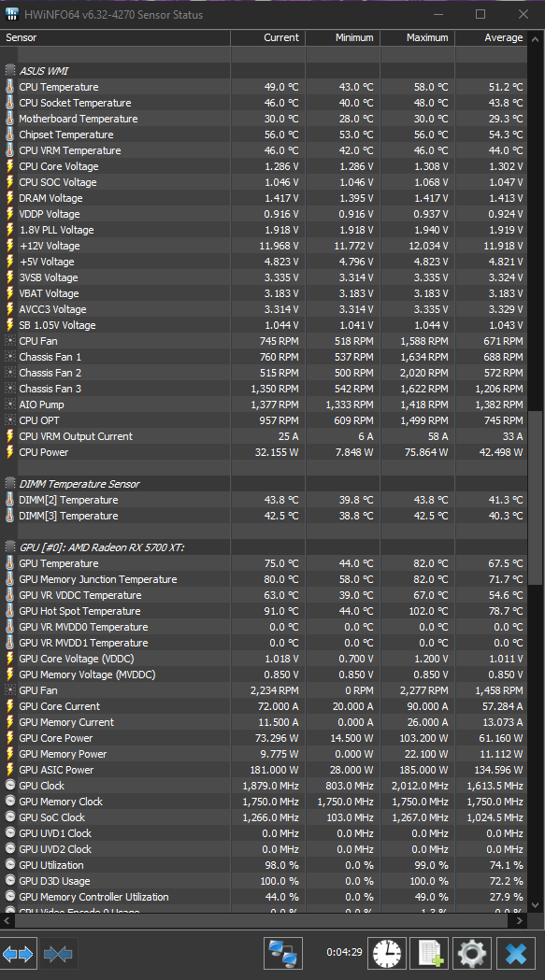Click the GPU Fan current value 2,234 RPM
The height and width of the screenshot is (980, 545).
274,690
